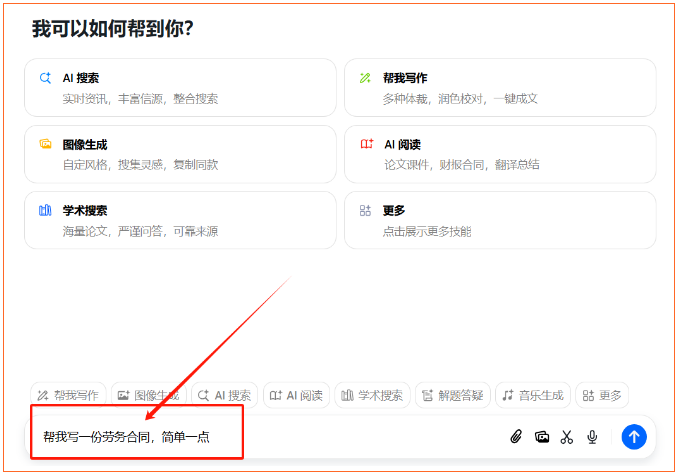Select the 音乐生成 shortcut chip
This screenshot has height=476, width=677.
[533, 395]
